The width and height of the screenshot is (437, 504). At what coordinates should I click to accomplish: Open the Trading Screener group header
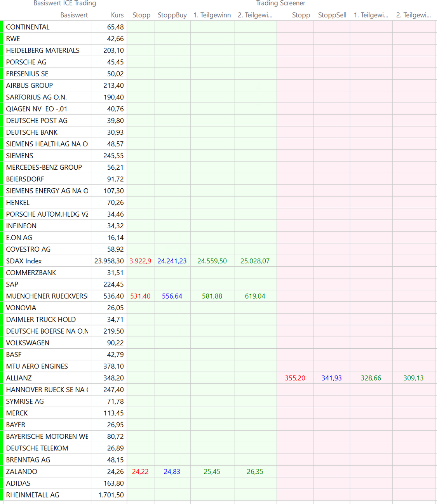[x=280, y=3]
